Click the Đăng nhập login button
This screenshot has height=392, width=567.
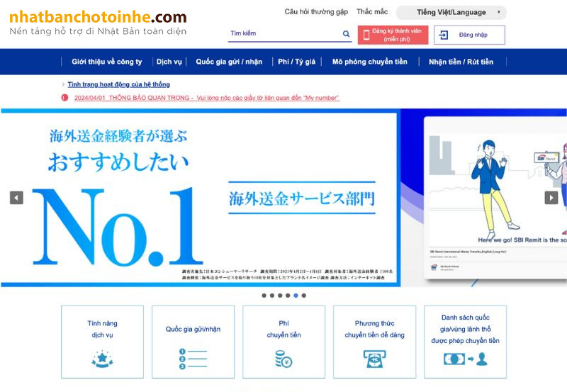(469, 35)
